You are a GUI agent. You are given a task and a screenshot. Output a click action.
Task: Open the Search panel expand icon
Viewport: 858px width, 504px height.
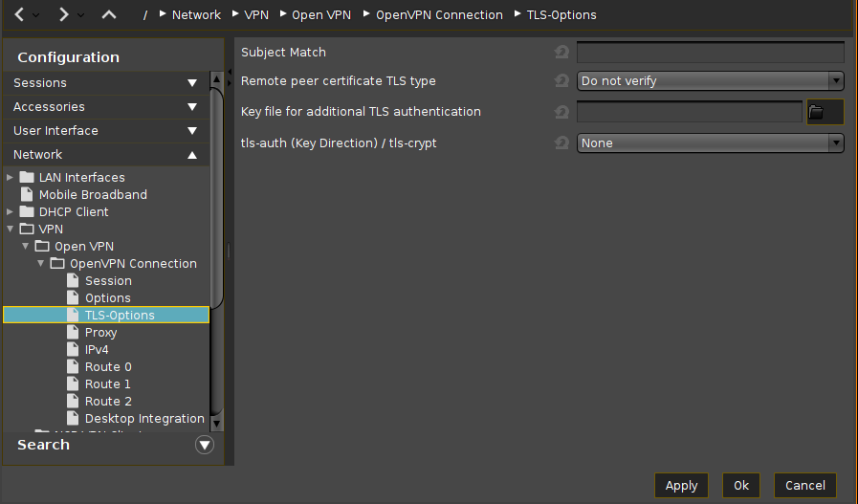(204, 445)
